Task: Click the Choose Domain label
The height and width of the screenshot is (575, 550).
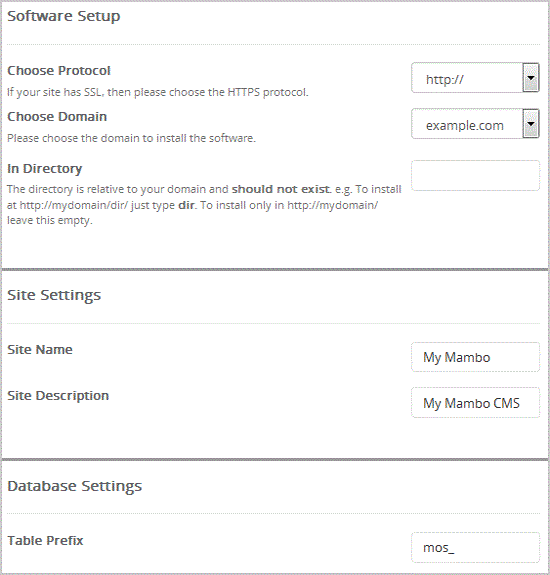Action: [x=57, y=117]
